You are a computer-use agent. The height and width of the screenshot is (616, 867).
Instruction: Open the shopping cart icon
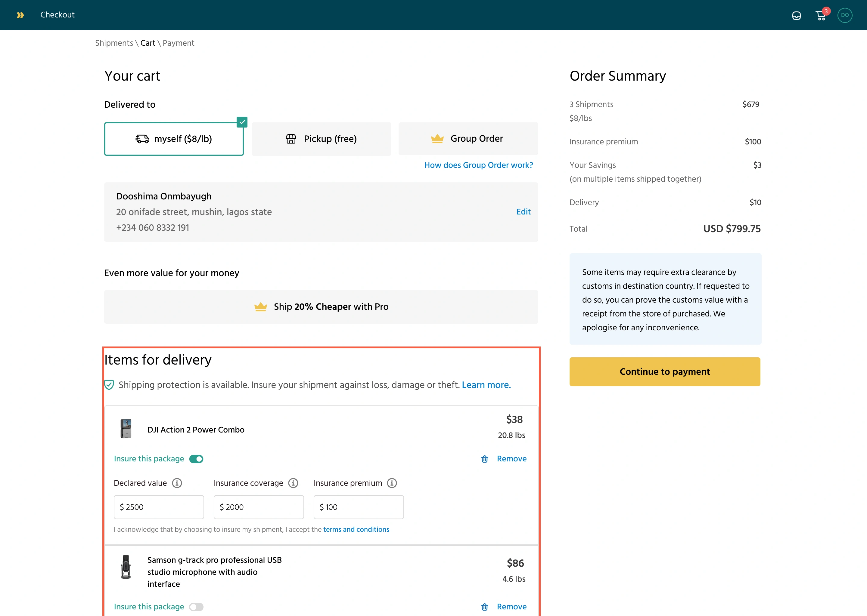[x=821, y=16]
